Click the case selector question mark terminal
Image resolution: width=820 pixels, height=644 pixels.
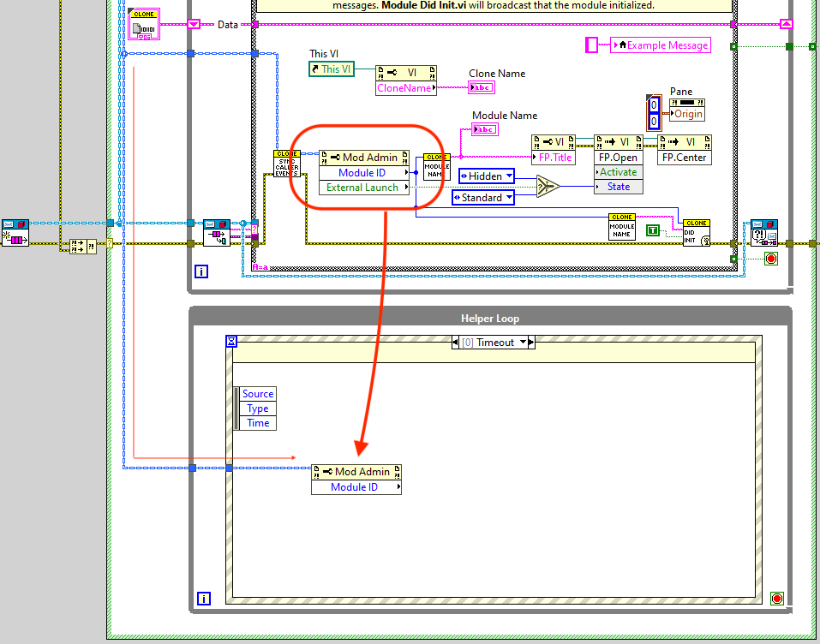[x=254, y=230]
